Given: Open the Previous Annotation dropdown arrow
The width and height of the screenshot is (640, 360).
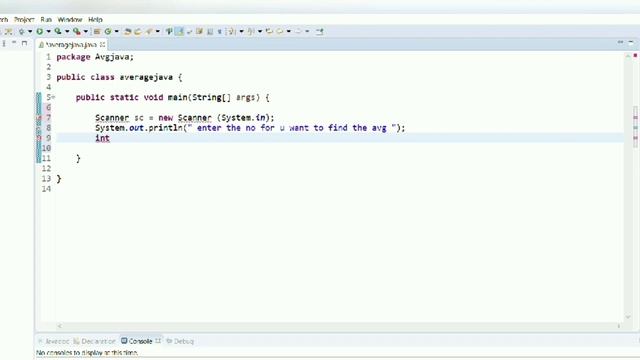Looking at the screenshot, I should click(x=260, y=31).
